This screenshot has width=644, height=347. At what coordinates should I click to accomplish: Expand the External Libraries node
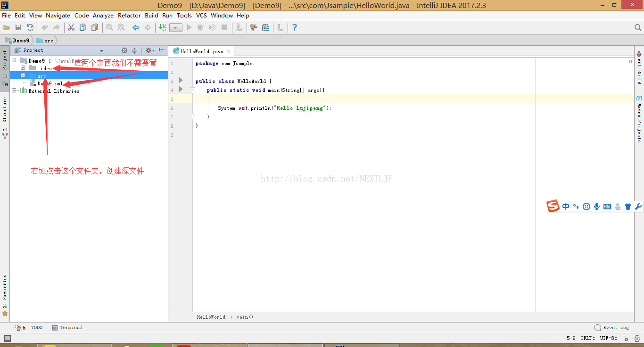(14, 91)
